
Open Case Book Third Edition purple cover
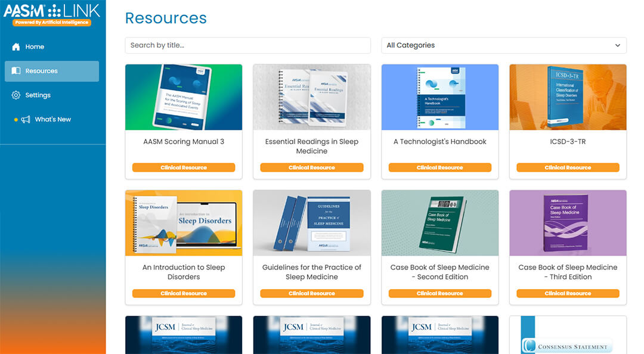point(568,223)
